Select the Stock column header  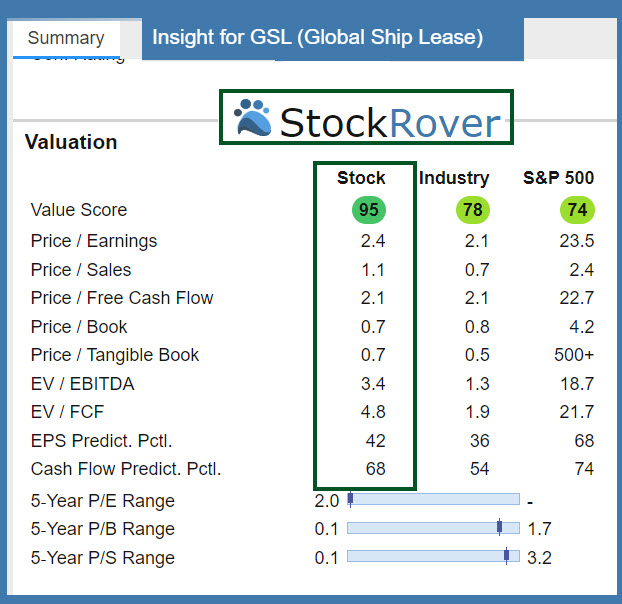click(x=361, y=178)
